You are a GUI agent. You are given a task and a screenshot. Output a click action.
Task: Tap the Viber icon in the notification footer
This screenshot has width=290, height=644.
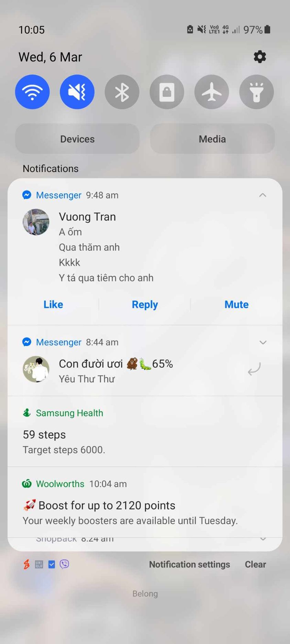point(64,564)
